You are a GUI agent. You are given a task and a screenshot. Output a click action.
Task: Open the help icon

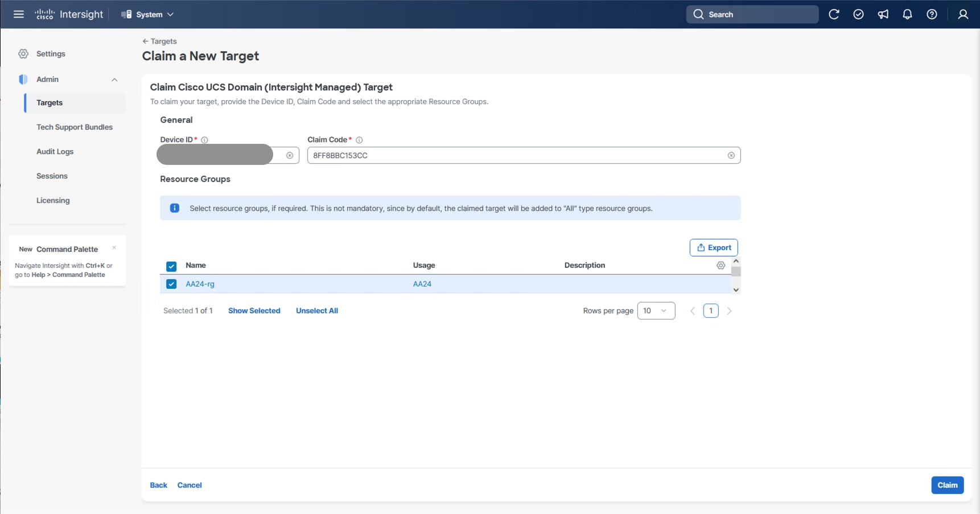pyautogui.click(x=932, y=14)
